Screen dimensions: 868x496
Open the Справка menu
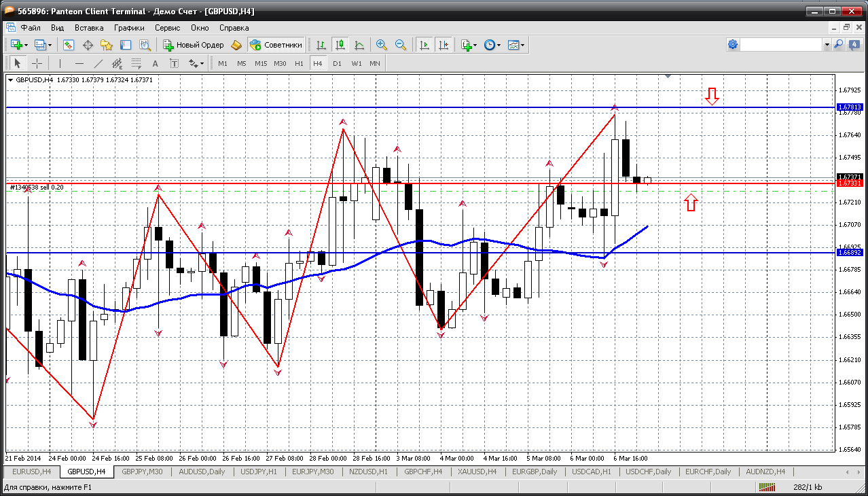coord(234,28)
